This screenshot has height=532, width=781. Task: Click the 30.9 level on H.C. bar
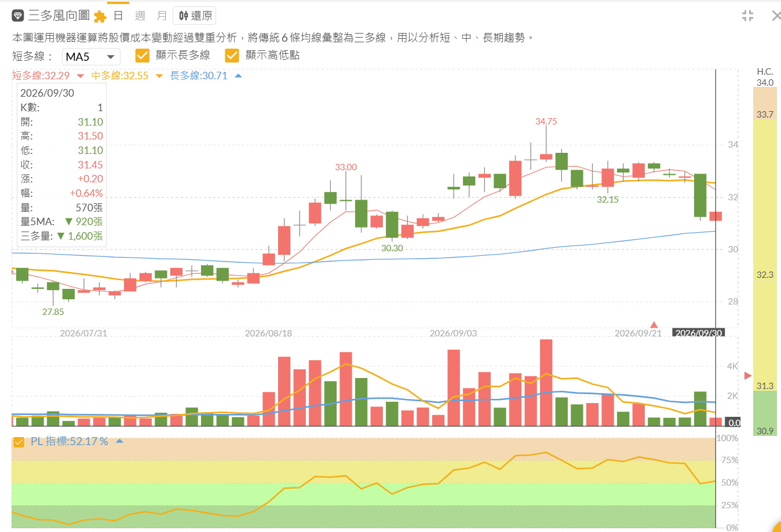[x=765, y=431]
